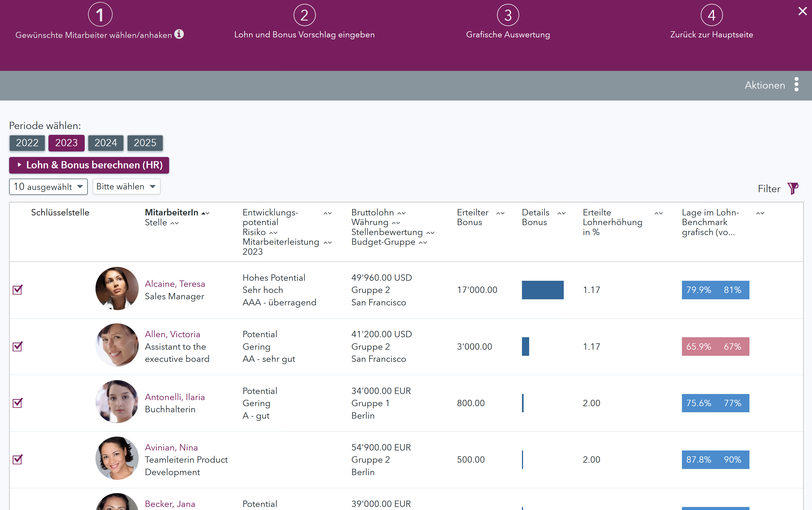Image resolution: width=812 pixels, height=510 pixels.
Task: Click Alcaine's blue bonus detail bar
Action: point(542,290)
